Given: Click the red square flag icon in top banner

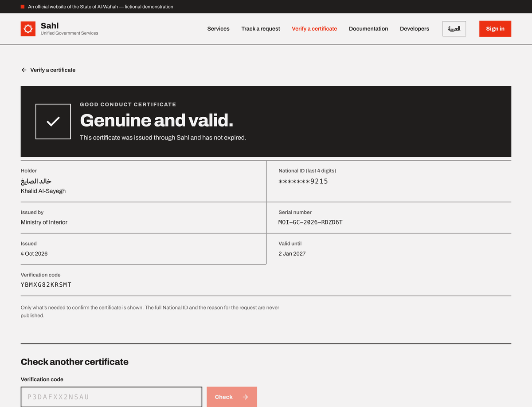Looking at the screenshot, I should (23, 7).
